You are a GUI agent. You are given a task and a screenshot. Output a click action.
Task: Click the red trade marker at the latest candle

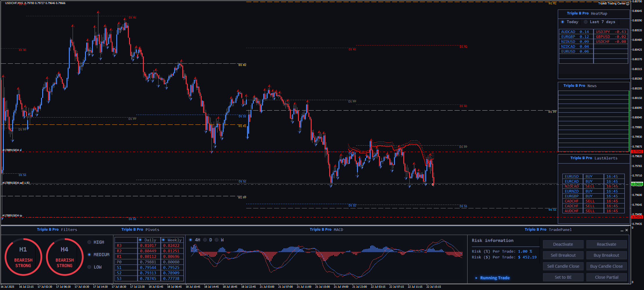433,184
